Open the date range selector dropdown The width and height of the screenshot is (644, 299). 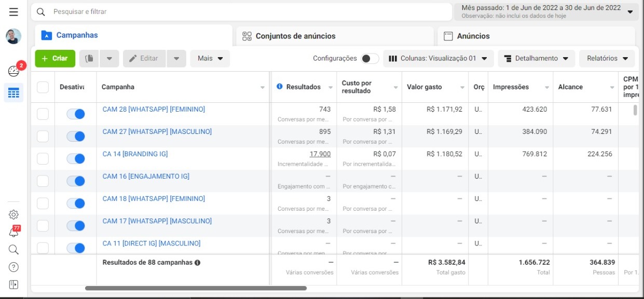[x=546, y=11]
